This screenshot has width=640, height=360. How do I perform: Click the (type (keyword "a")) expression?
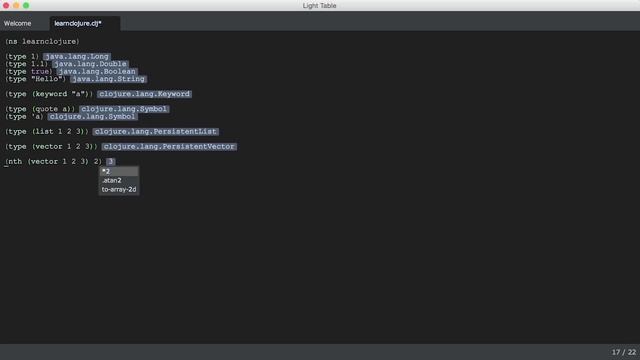tap(49, 94)
